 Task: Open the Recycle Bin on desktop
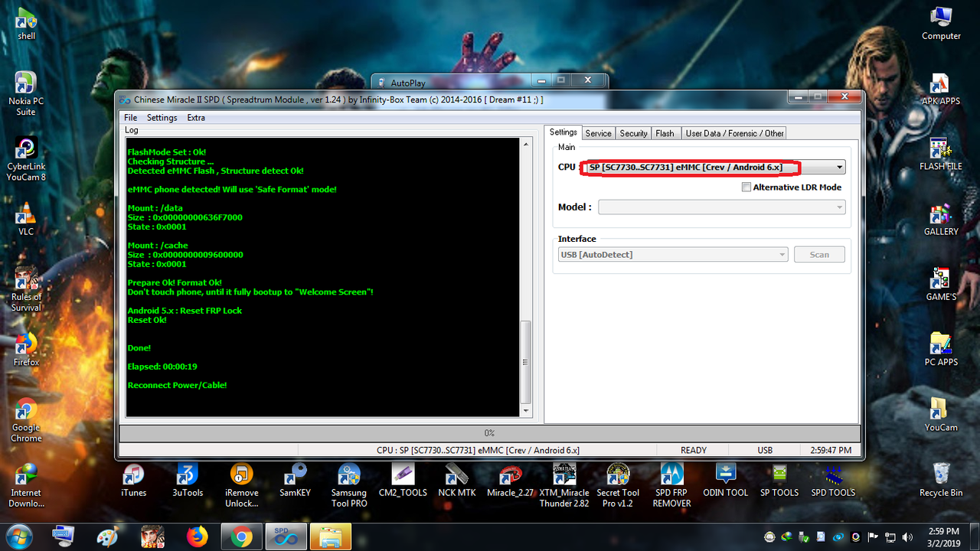(x=941, y=480)
